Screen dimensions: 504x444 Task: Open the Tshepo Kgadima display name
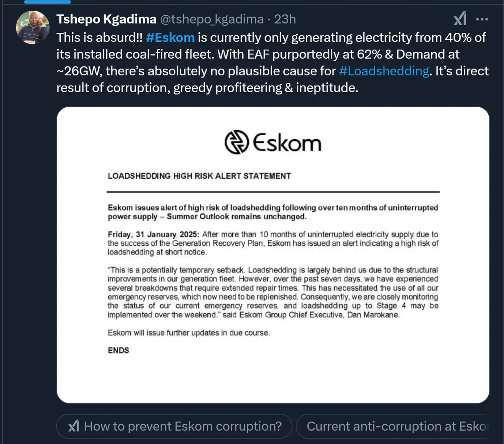tap(106, 19)
